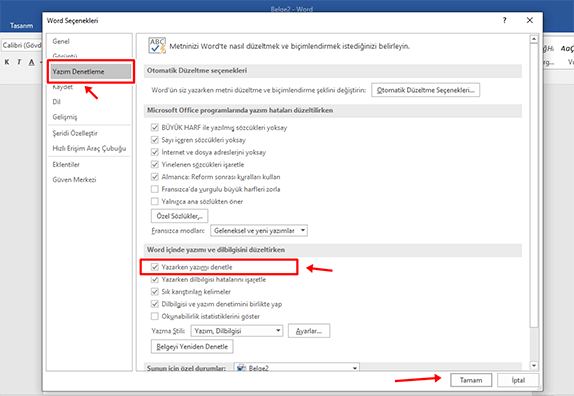Toggle BÜYÜK HARF ile yazılmış sözcükleri yoksay
Screen dimensions: 574x396
(x=155, y=128)
